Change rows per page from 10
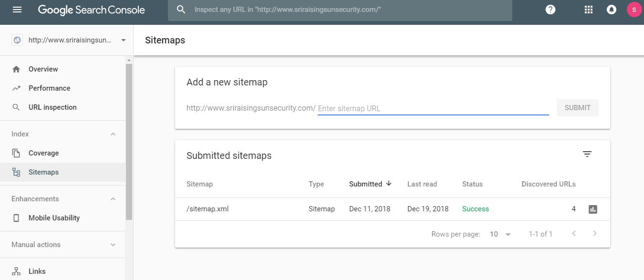The width and height of the screenshot is (644, 280). 500,234
